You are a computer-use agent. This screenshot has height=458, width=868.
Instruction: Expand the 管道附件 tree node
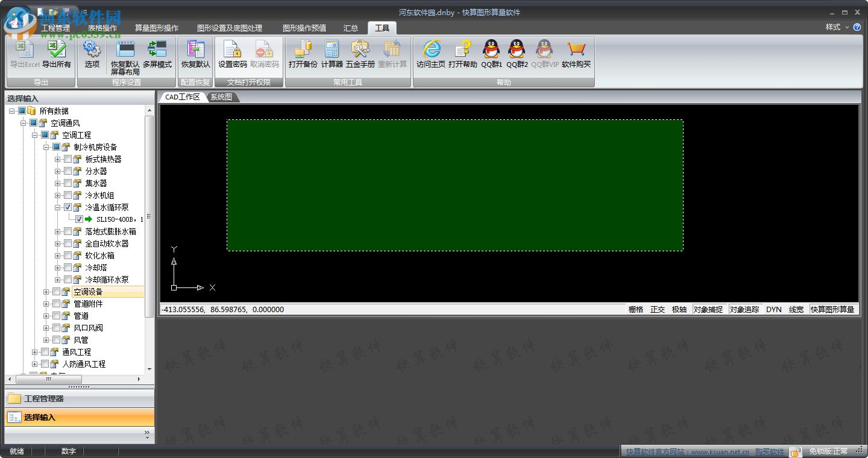point(46,304)
